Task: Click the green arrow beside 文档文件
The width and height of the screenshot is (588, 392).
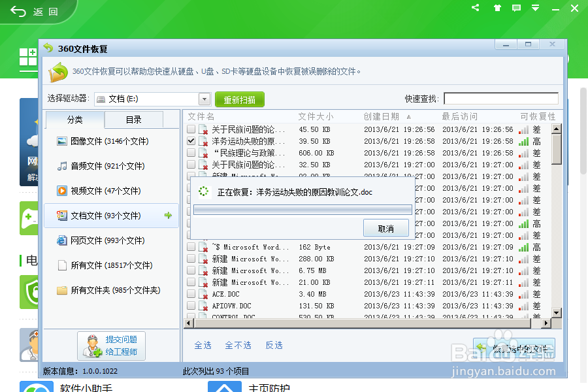Action: (168, 216)
